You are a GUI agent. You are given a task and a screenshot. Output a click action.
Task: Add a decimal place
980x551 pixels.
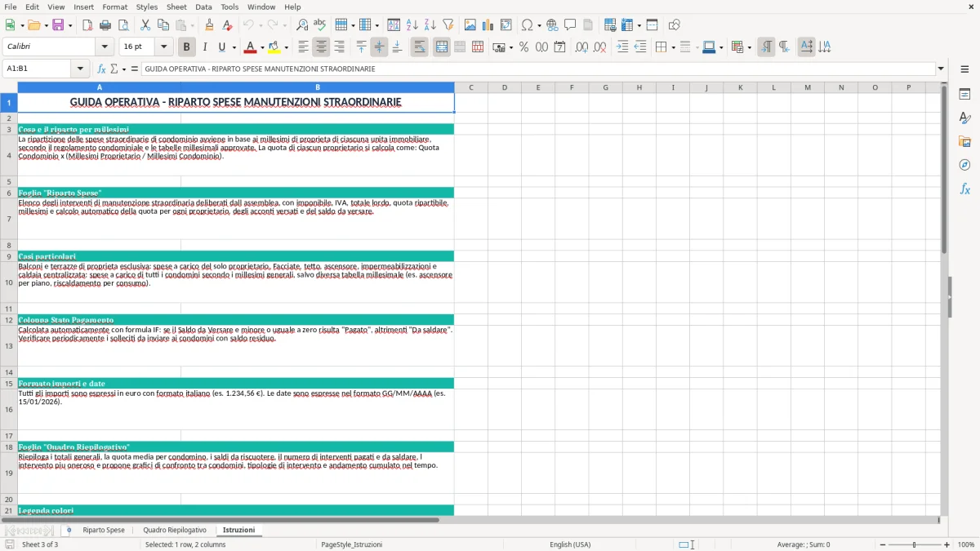[x=581, y=47]
